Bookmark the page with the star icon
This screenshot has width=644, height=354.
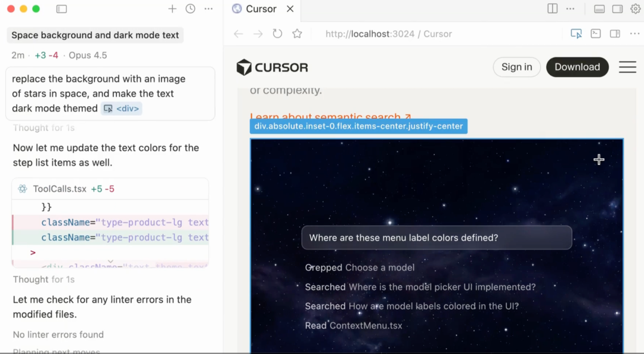[x=297, y=34]
